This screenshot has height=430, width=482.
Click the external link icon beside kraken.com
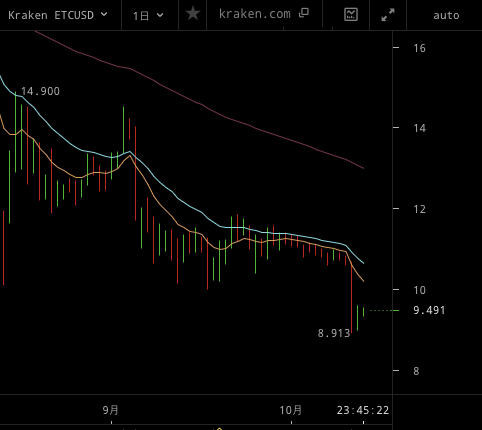[x=304, y=13]
